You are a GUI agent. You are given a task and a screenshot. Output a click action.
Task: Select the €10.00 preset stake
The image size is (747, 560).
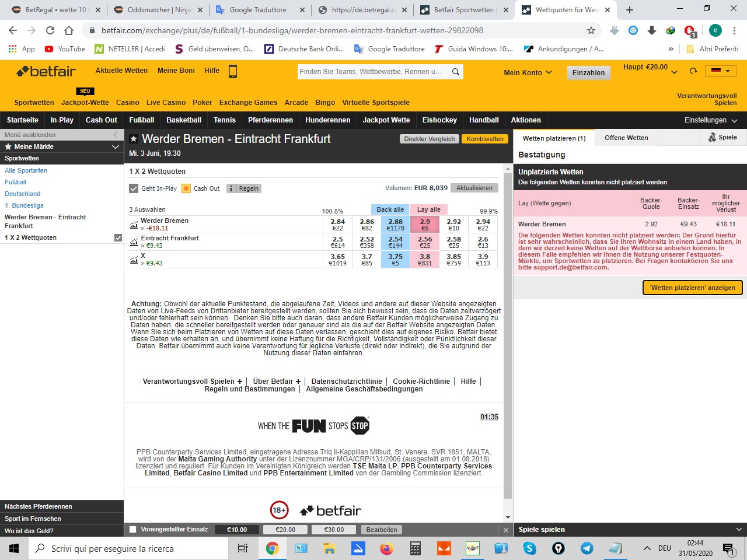tap(237, 530)
